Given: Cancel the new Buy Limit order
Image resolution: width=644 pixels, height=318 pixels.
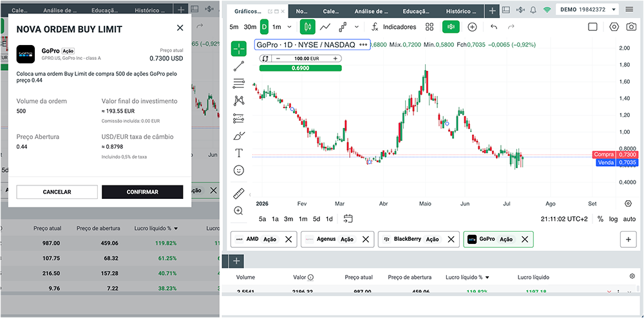Looking at the screenshot, I should click(57, 192).
